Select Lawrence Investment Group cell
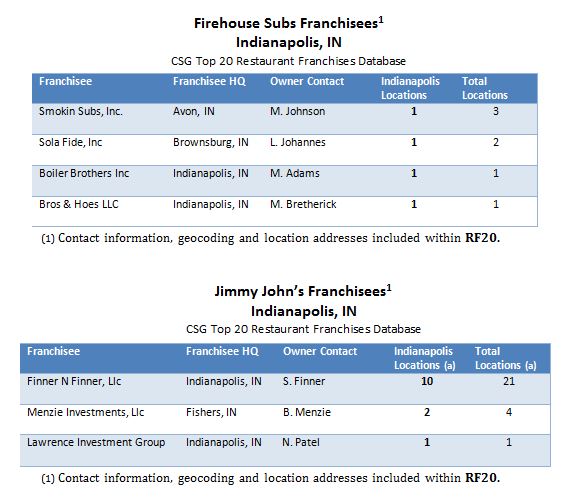 (x=96, y=442)
